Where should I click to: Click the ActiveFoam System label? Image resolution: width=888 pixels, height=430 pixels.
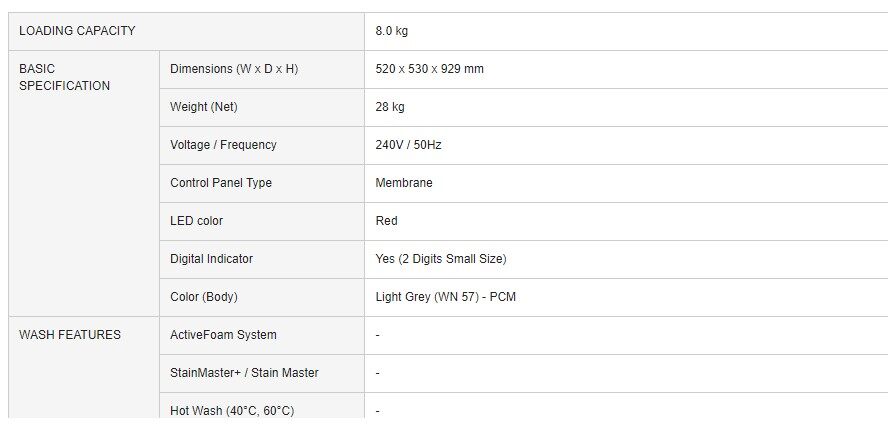pos(223,335)
